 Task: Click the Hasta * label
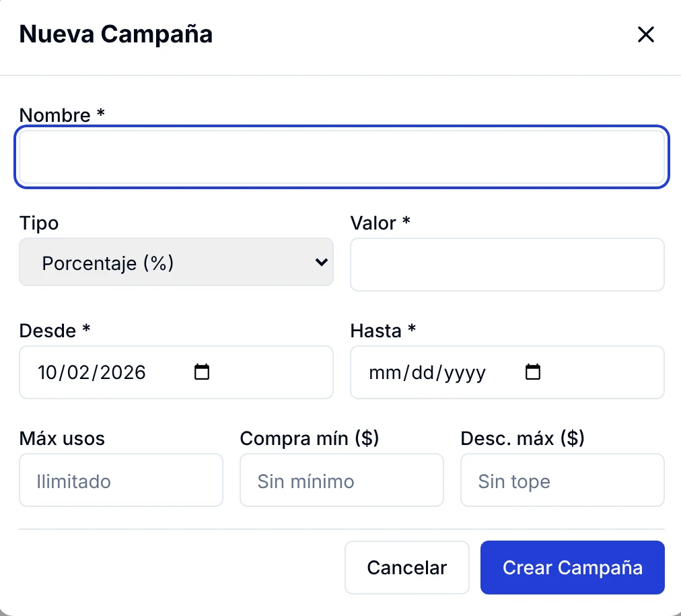384,331
